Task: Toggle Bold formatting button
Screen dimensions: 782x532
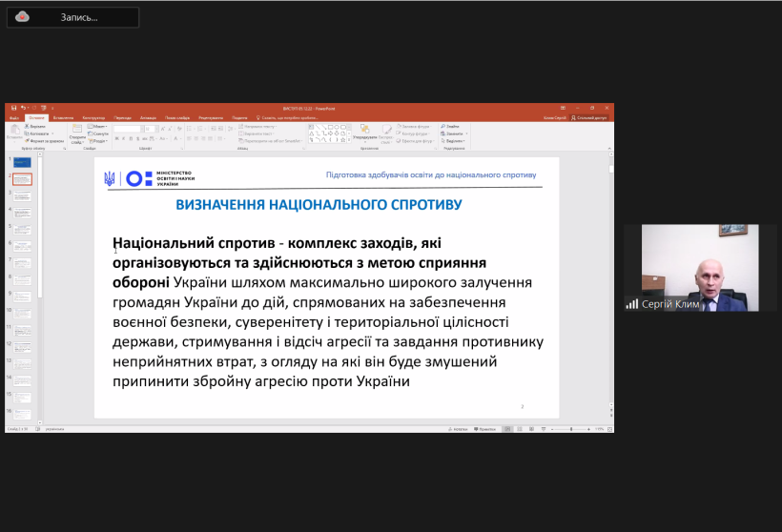Action: point(116,138)
